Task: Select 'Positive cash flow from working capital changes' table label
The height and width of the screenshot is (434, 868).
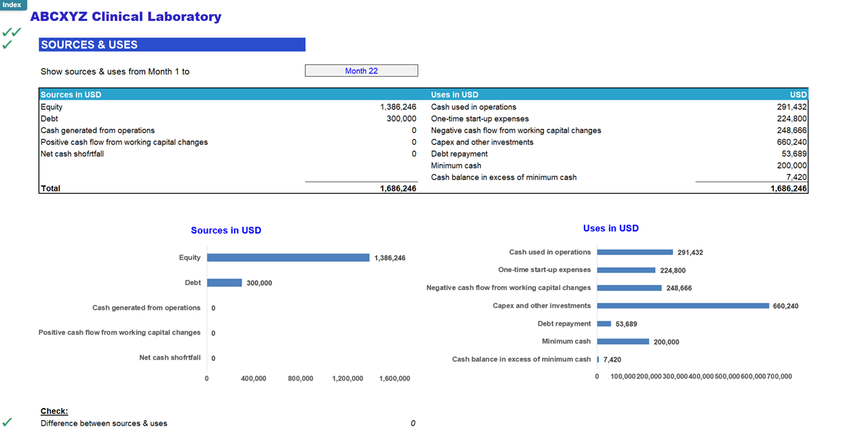Action: (124, 142)
